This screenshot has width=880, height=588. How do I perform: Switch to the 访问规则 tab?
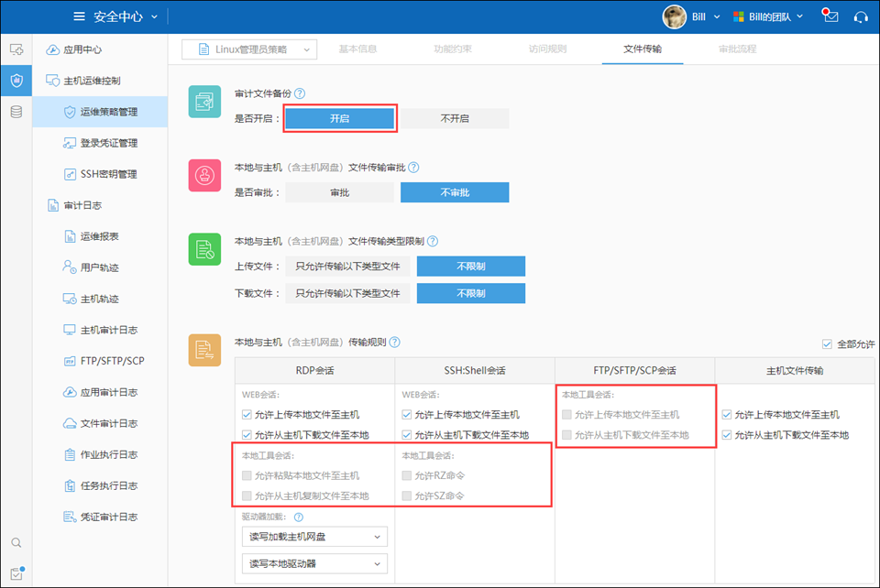point(547,49)
